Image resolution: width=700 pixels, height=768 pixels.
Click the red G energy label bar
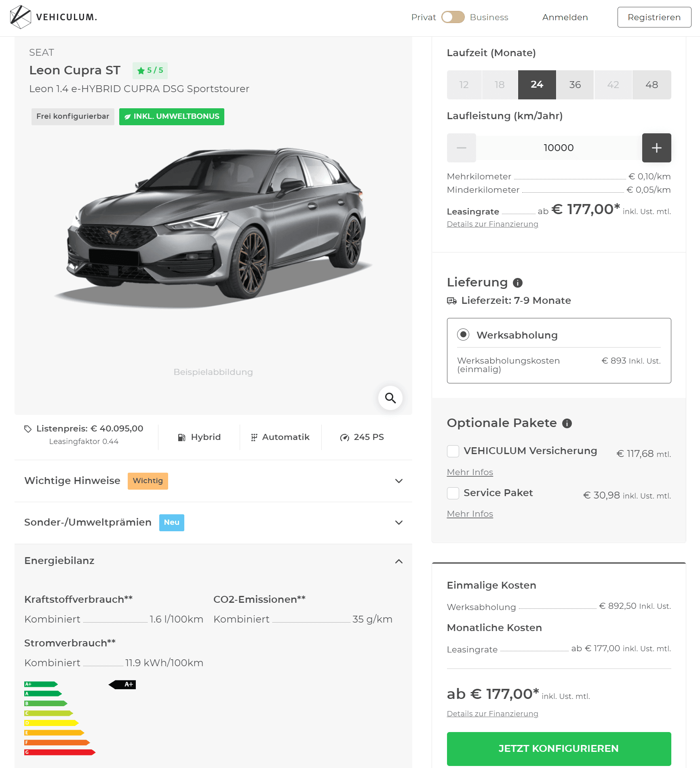[x=60, y=752]
